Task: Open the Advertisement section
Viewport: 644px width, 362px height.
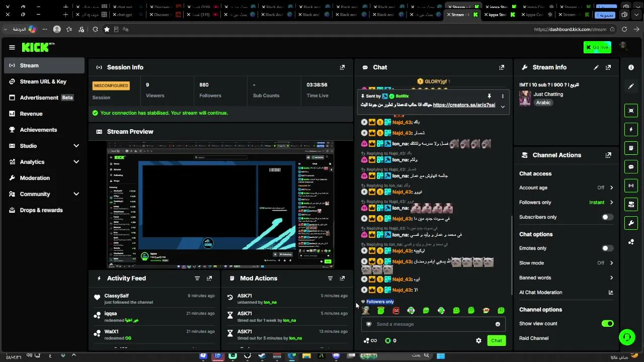Action: coord(44,98)
